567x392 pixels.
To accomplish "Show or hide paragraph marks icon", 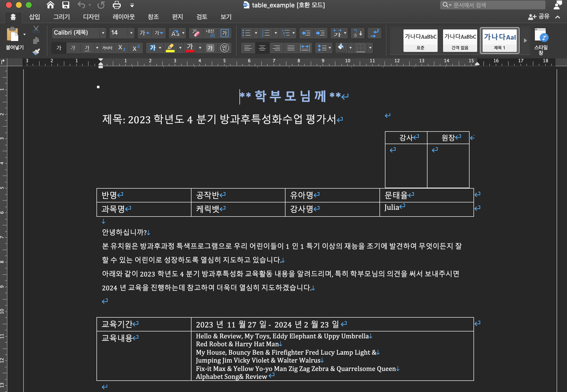I will click(x=375, y=33).
